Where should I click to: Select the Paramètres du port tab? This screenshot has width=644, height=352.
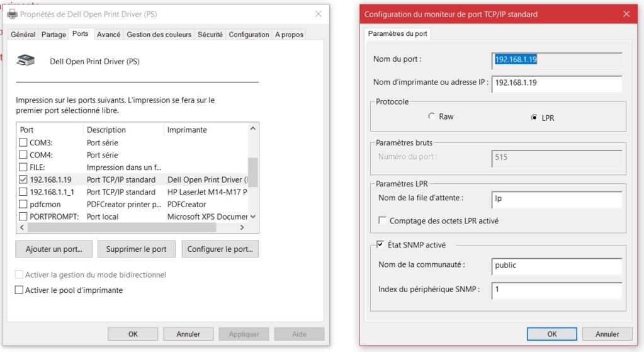[x=398, y=33]
